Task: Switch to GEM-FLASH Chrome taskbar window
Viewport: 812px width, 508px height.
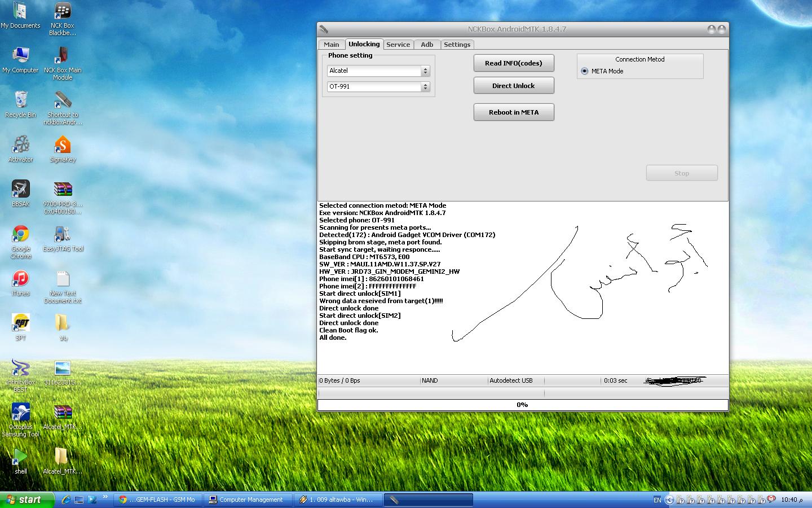Action: point(157,500)
